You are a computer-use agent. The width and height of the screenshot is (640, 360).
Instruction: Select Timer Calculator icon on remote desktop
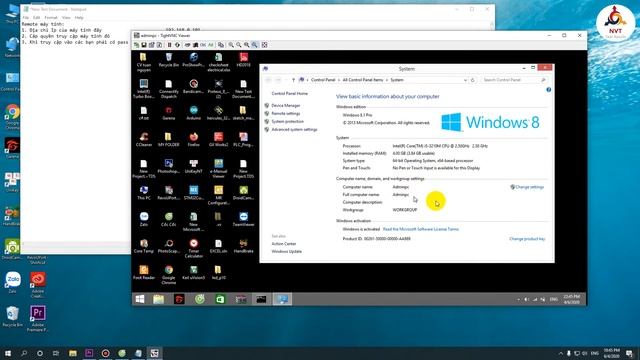[x=193, y=248]
